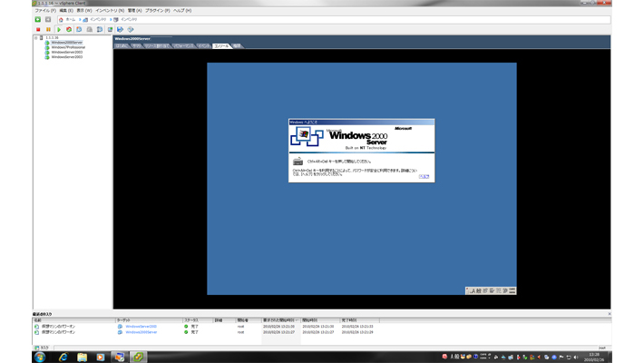Click the floppy drive connect icon
This screenshot has height=363, width=644.
pyautogui.click(x=121, y=30)
